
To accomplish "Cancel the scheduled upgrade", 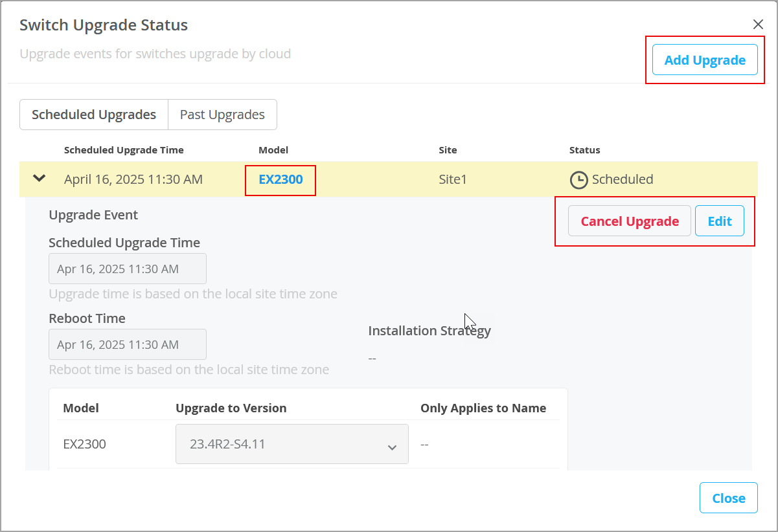I will click(629, 221).
